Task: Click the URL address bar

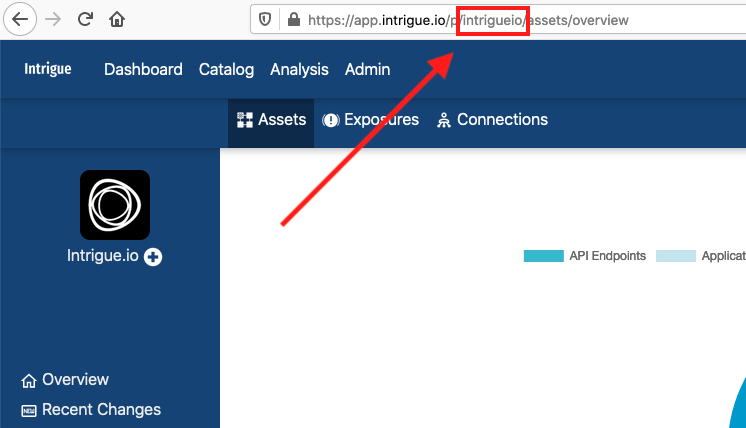Action: [x=498, y=19]
